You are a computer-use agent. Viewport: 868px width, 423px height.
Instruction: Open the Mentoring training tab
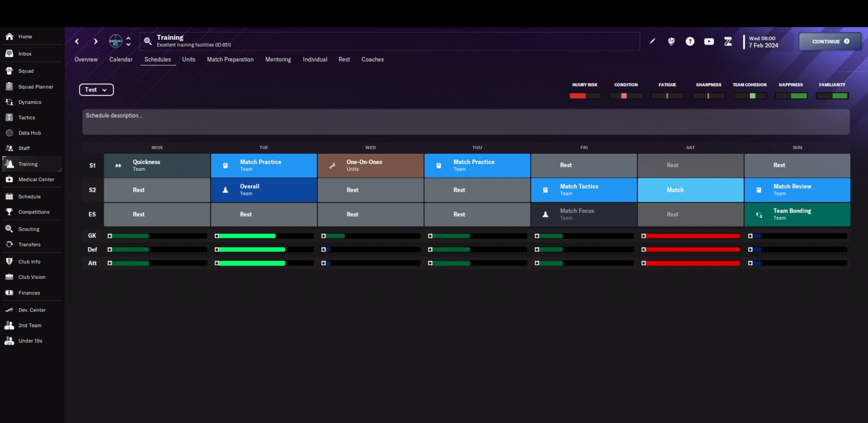(278, 59)
